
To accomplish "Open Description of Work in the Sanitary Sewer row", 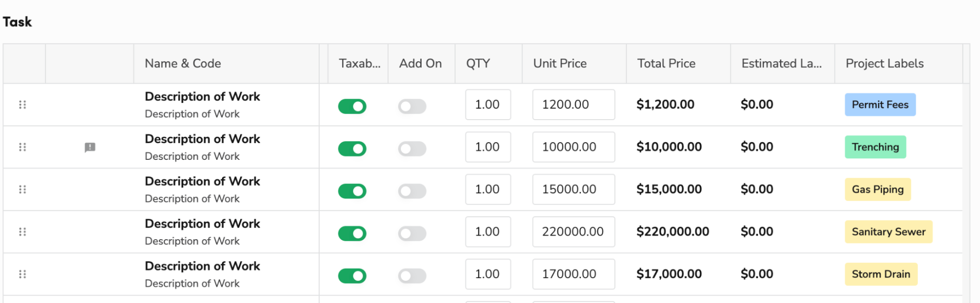I will point(202,224).
